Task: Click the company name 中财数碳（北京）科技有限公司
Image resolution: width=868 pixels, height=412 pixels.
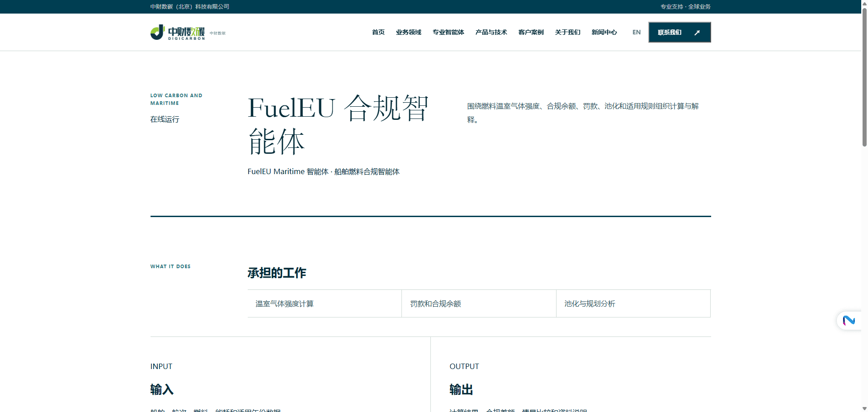Action: (x=190, y=7)
